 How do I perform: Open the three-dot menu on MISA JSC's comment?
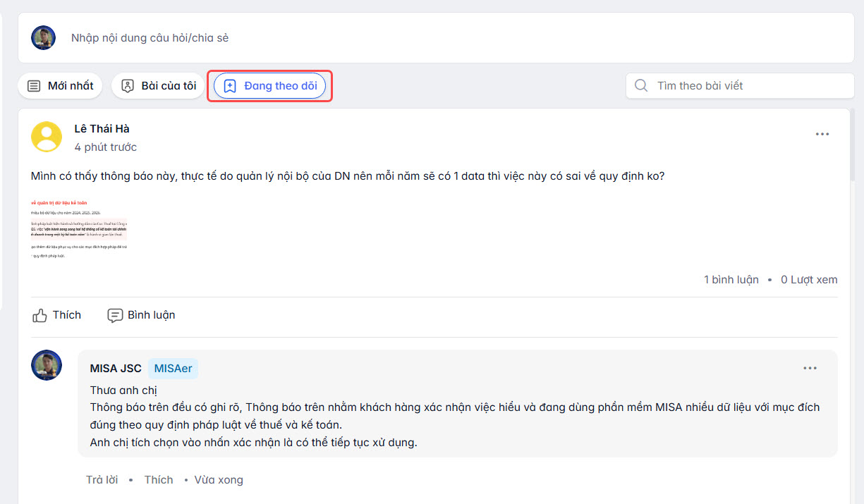tap(810, 368)
